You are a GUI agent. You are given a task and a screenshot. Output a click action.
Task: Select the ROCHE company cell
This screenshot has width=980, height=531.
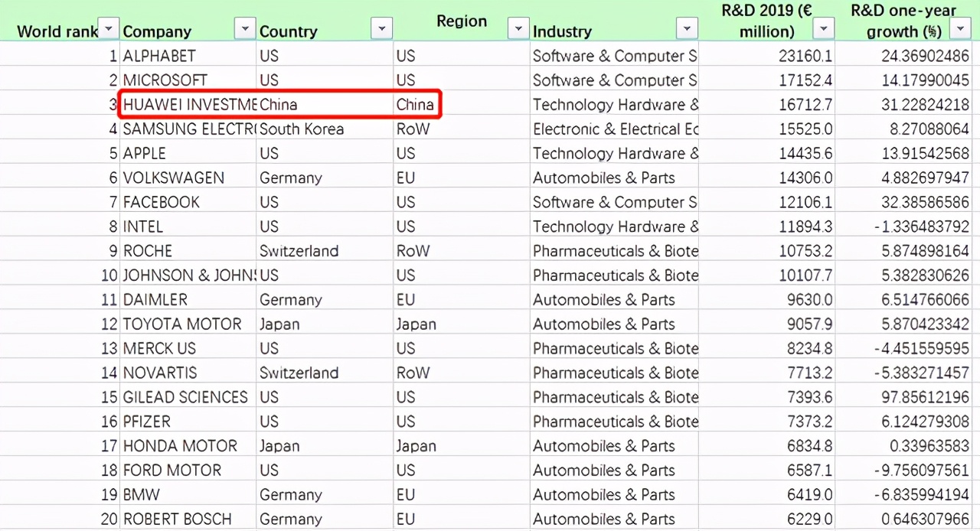(x=188, y=252)
